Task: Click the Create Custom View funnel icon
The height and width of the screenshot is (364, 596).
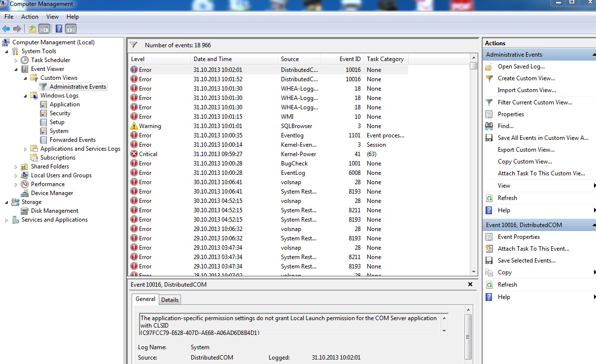Action: pos(489,78)
